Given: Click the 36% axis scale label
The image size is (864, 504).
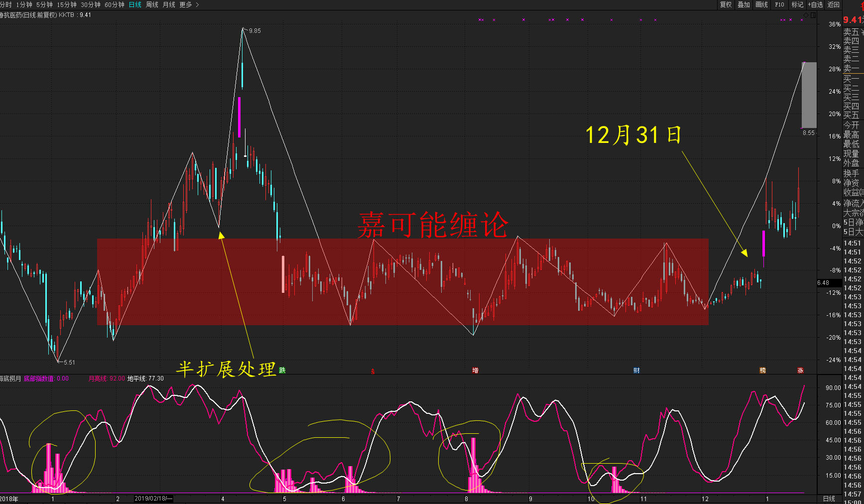Looking at the screenshot, I should [x=835, y=24].
